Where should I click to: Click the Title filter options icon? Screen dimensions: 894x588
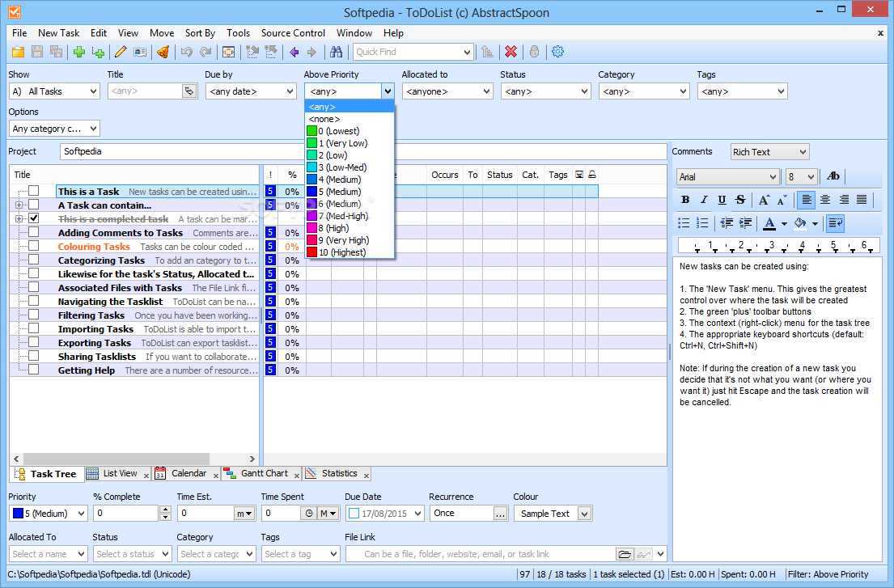click(x=189, y=91)
